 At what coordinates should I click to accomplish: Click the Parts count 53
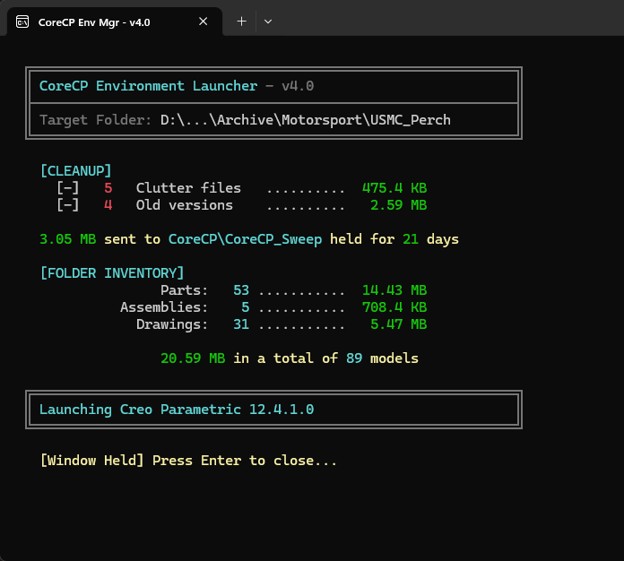241,290
